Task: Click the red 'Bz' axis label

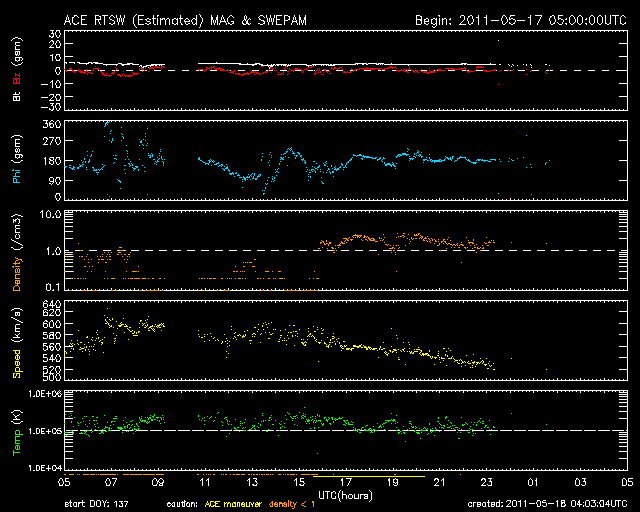Action: pyautogui.click(x=17, y=78)
